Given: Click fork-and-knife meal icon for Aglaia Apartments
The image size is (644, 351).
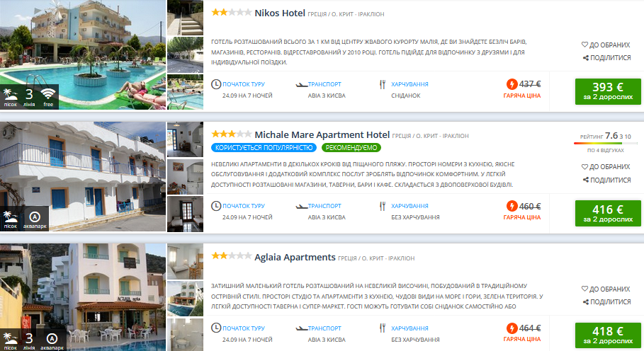Looking at the screenshot, I should pos(383,328).
